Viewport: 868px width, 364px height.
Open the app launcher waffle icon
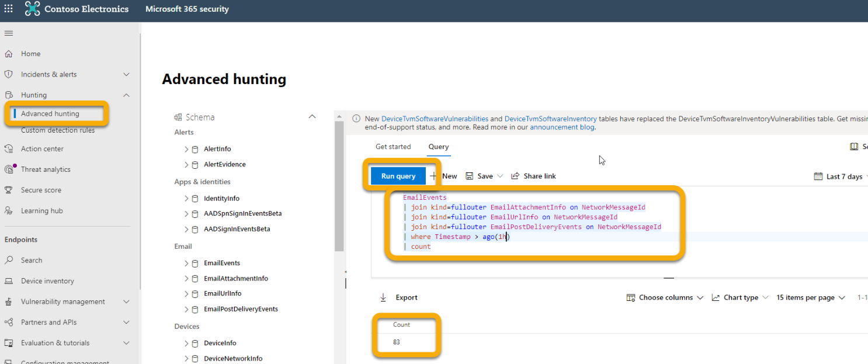click(x=8, y=9)
